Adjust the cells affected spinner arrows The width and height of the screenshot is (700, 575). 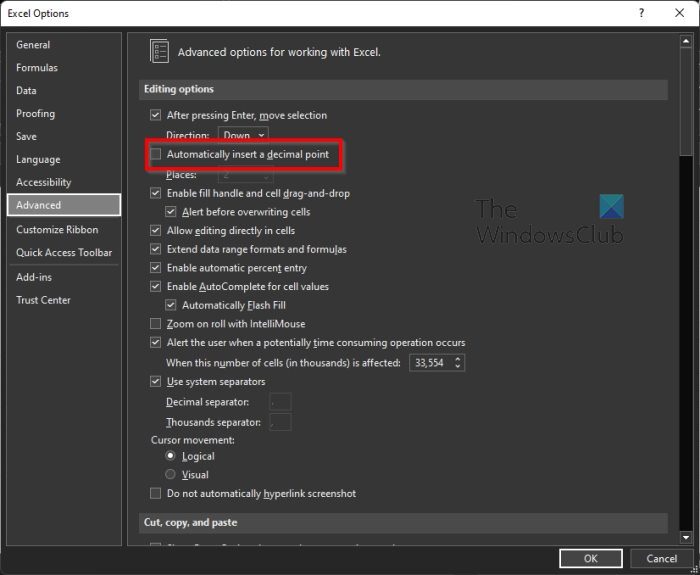[458, 362]
